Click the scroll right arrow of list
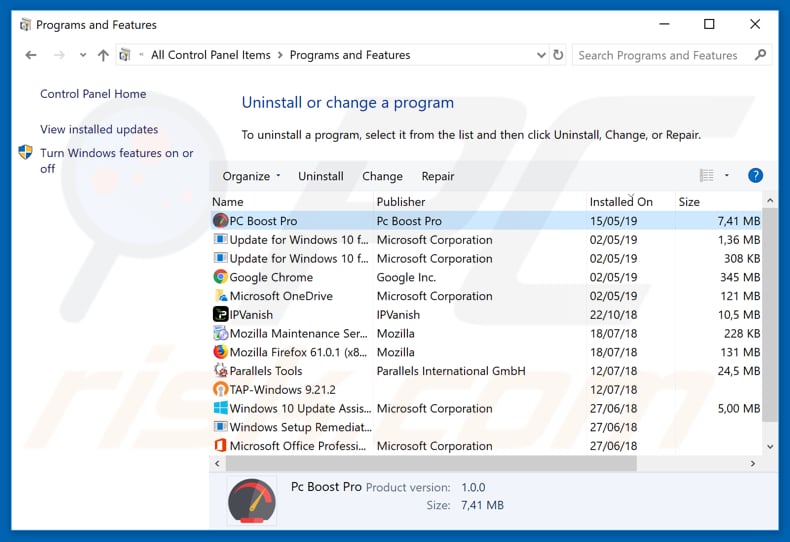The image size is (790, 542). 753,463
